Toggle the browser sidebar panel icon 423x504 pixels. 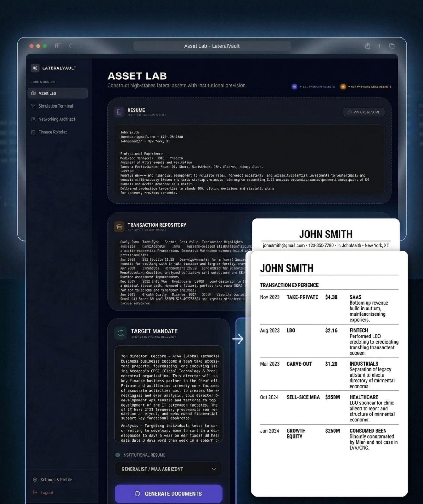58,46
